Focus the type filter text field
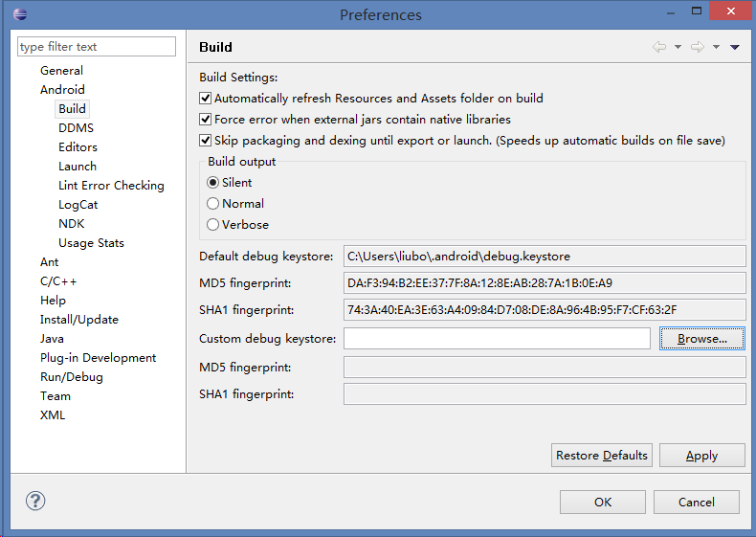Image resolution: width=756 pixels, height=537 pixels. click(97, 46)
